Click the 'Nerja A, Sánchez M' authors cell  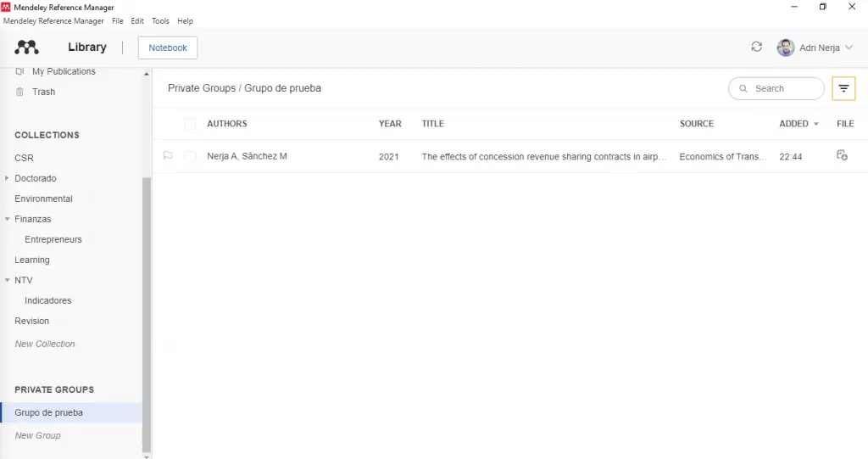247,156
